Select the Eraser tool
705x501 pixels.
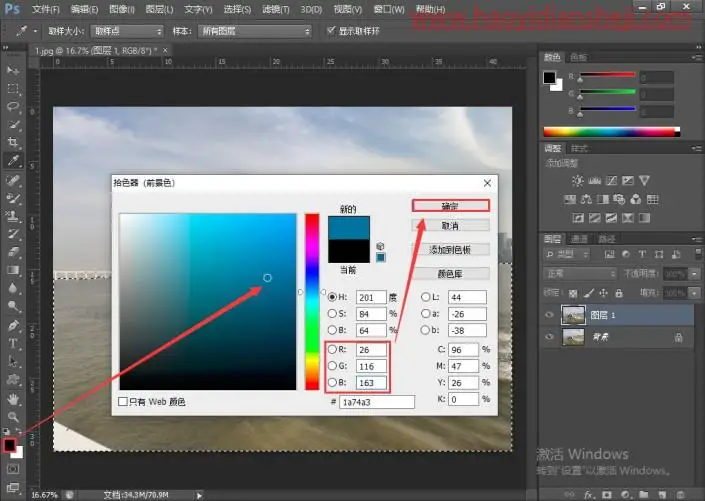click(13, 252)
